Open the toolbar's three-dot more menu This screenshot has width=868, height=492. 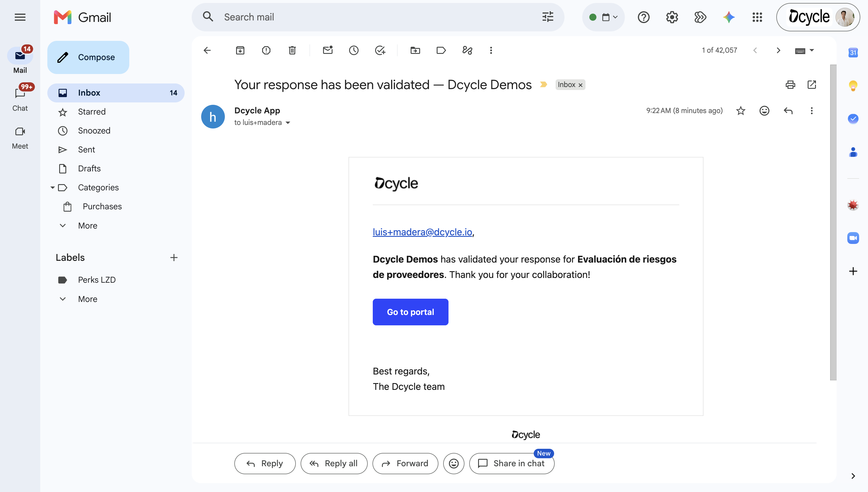click(x=491, y=50)
